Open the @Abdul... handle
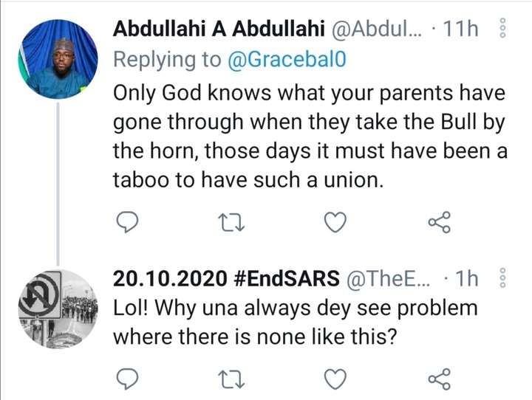The image size is (532, 400). [x=377, y=29]
